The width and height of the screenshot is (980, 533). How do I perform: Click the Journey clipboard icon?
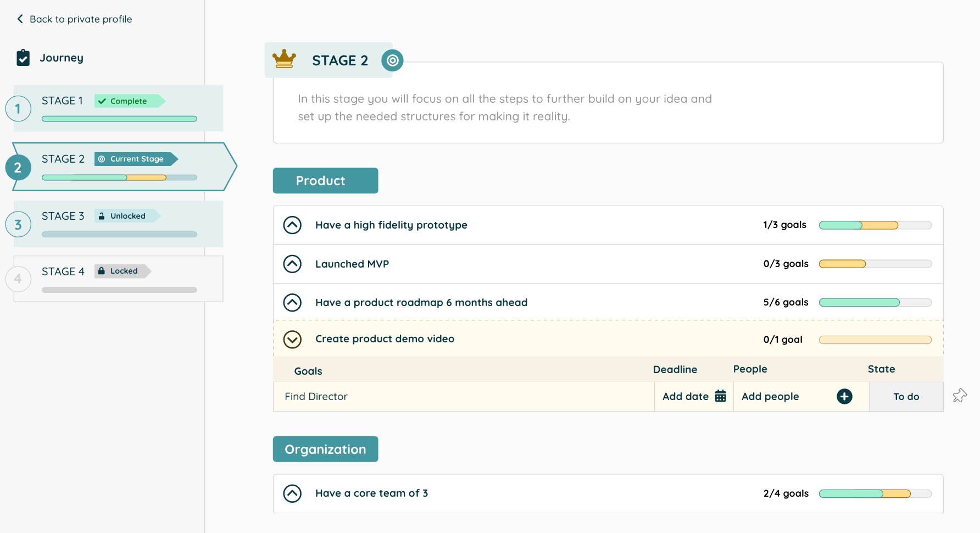point(23,58)
